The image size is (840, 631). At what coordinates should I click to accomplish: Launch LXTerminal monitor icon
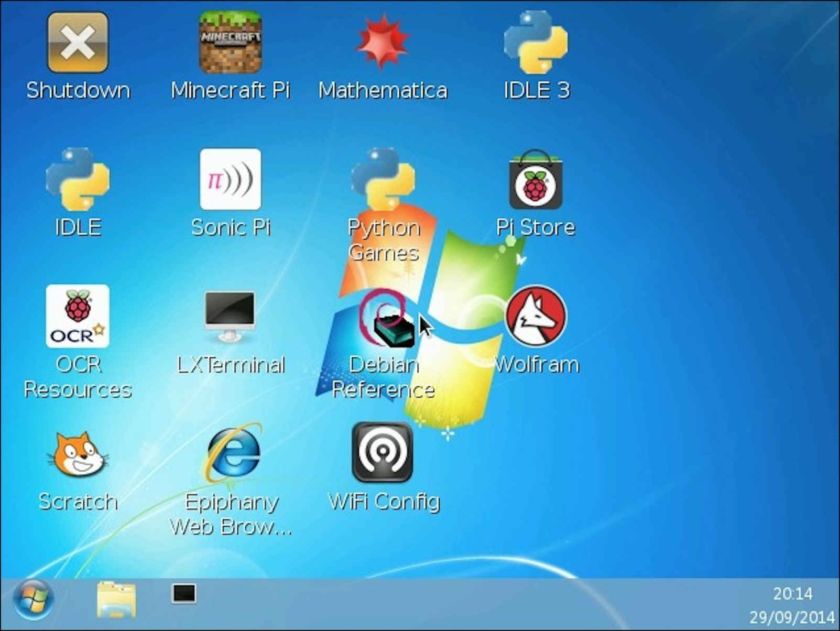point(230,317)
